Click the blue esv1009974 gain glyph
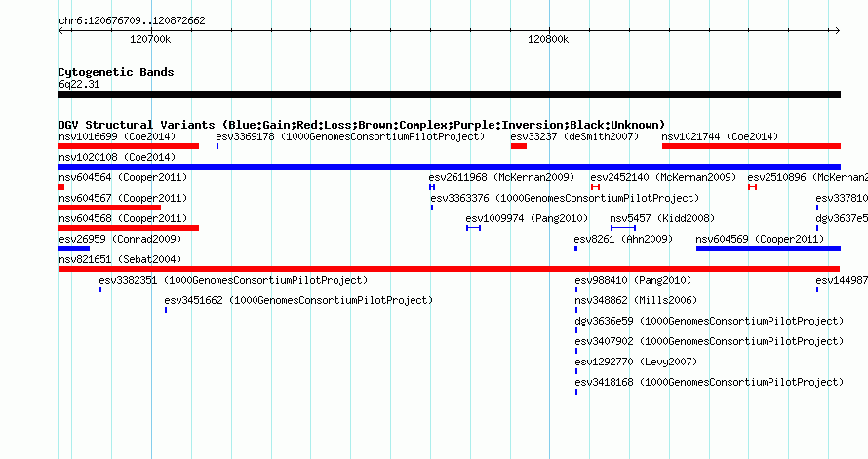The width and height of the screenshot is (868, 459). pos(473,228)
